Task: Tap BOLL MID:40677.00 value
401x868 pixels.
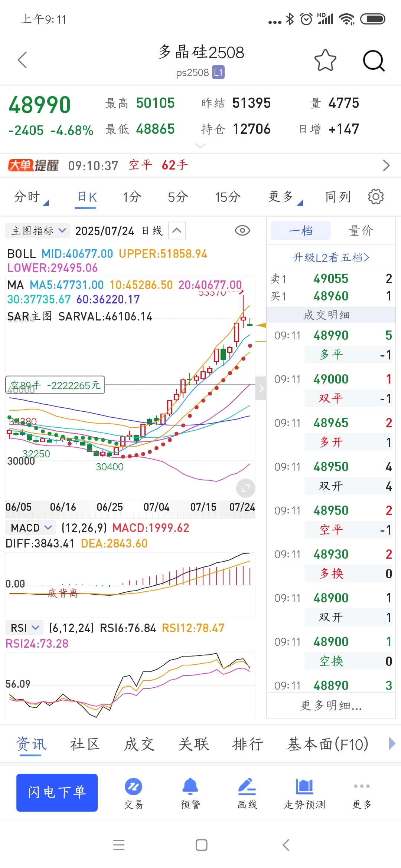Action: coord(77,254)
